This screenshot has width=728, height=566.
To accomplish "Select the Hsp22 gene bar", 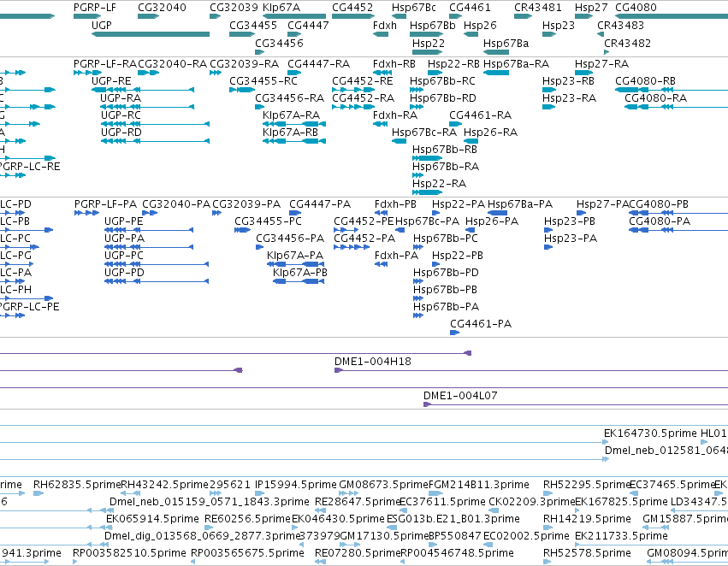I will (427, 52).
